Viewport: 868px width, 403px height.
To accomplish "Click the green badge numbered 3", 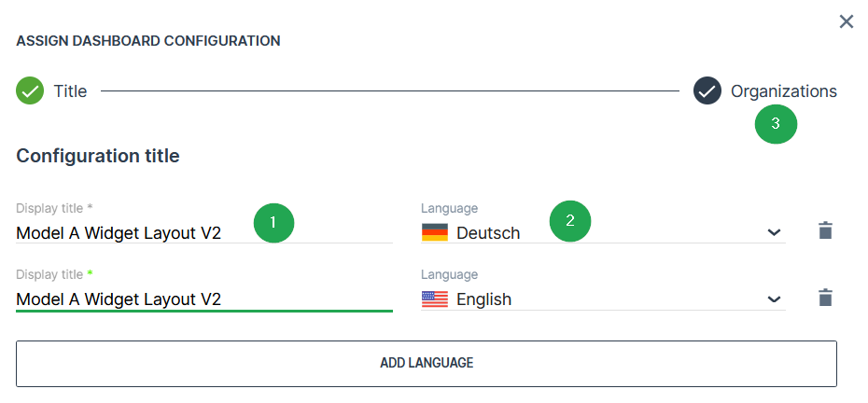I will click(x=776, y=122).
